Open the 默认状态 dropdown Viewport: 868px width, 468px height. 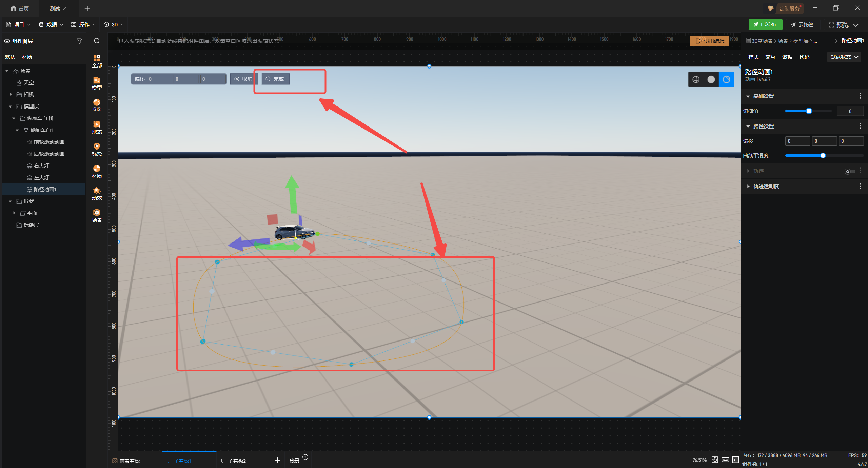844,57
